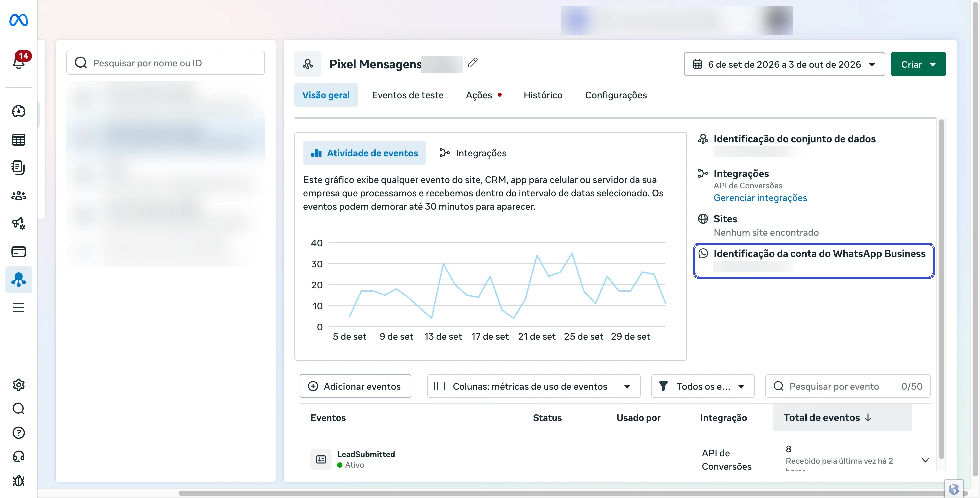980x498 pixels.
Task: Edit pixel name with pencil icon
Action: [473, 62]
